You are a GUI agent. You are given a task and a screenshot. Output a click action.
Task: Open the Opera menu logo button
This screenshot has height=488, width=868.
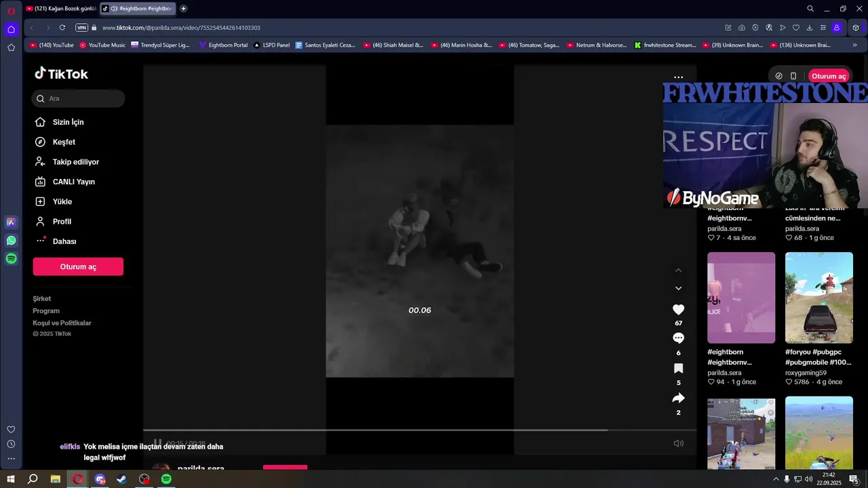[x=11, y=10]
